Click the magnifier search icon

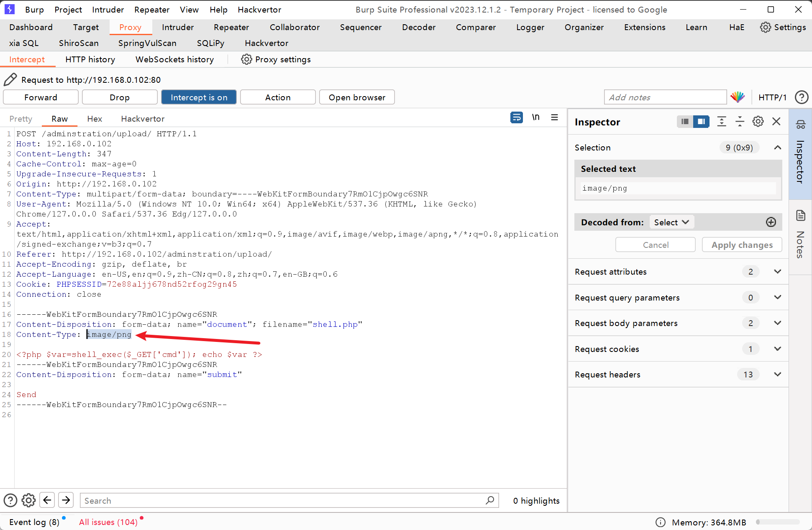490,500
